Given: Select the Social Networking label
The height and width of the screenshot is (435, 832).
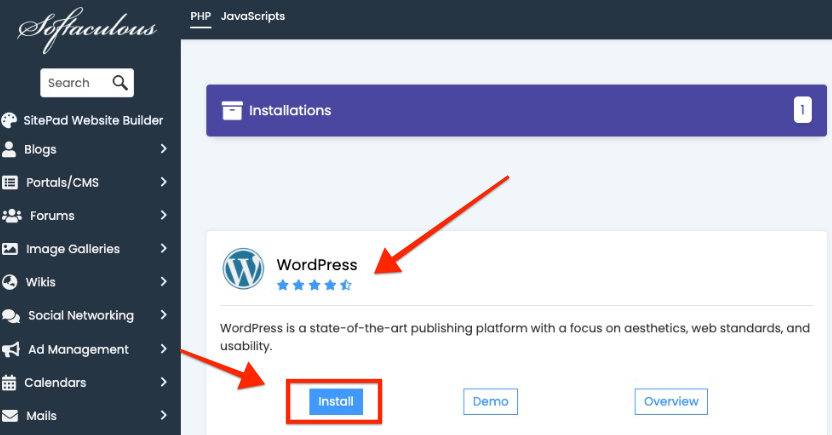Looking at the screenshot, I should point(81,316).
